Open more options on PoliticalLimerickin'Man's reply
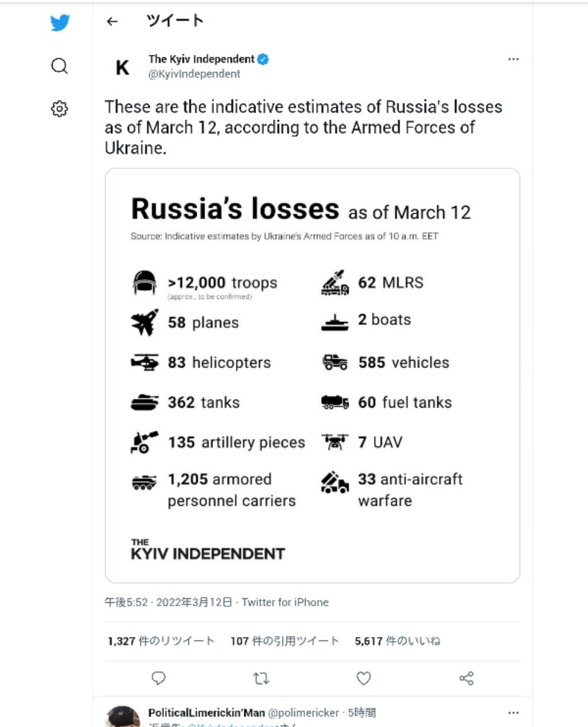The width and height of the screenshot is (588, 727). coord(513,713)
